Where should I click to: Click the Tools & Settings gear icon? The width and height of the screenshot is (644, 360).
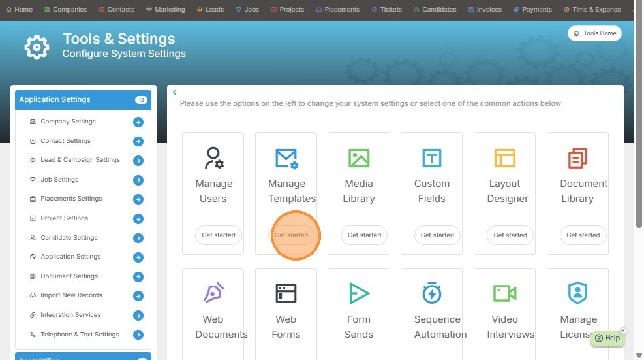click(x=37, y=47)
